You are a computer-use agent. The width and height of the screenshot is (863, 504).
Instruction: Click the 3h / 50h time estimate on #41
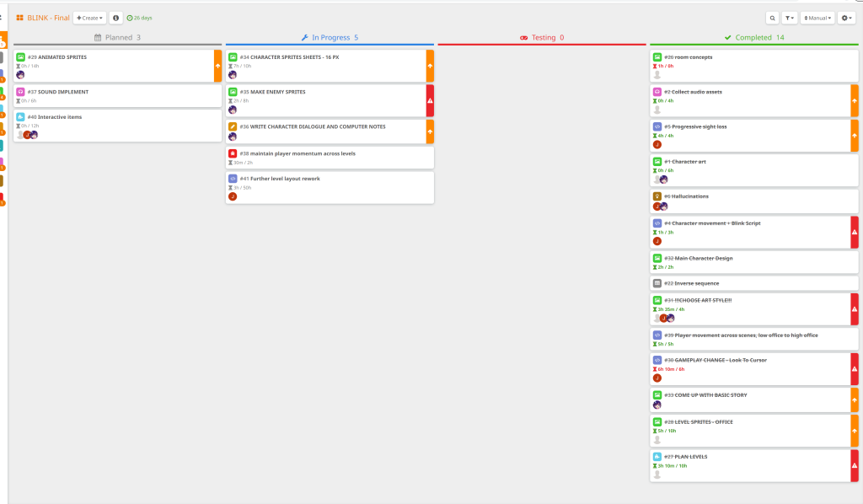pyautogui.click(x=240, y=188)
